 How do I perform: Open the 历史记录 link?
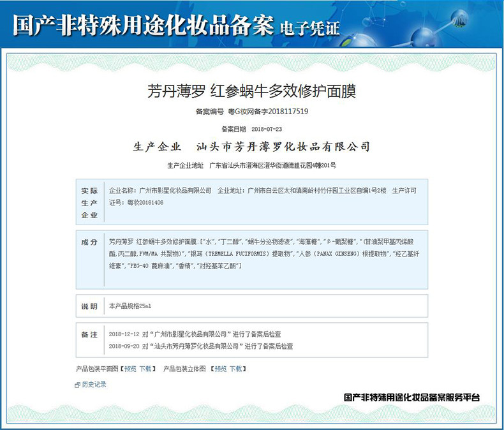[94, 385]
